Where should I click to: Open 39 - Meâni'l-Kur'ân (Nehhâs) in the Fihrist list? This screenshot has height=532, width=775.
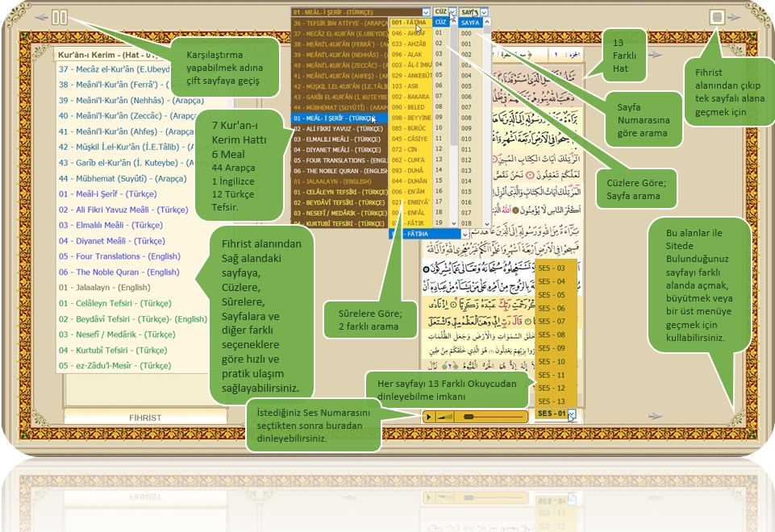tap(131, 100)
